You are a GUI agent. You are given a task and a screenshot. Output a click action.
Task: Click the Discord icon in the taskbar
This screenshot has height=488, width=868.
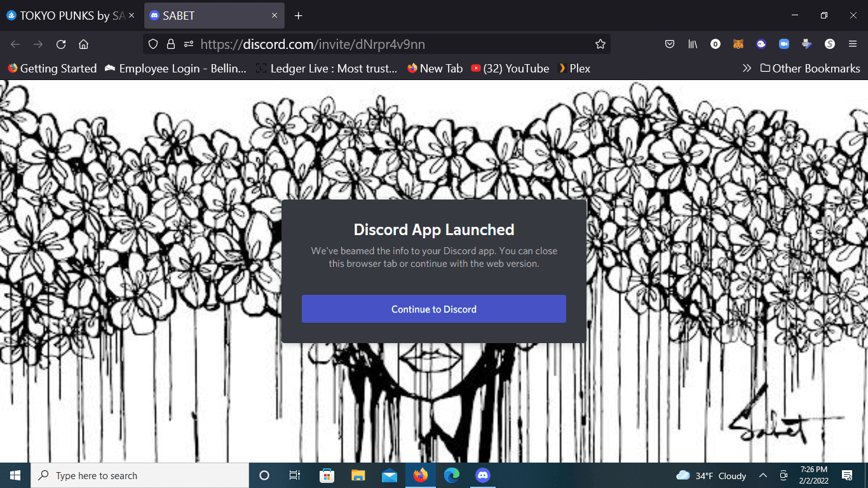tap(483, 475)
